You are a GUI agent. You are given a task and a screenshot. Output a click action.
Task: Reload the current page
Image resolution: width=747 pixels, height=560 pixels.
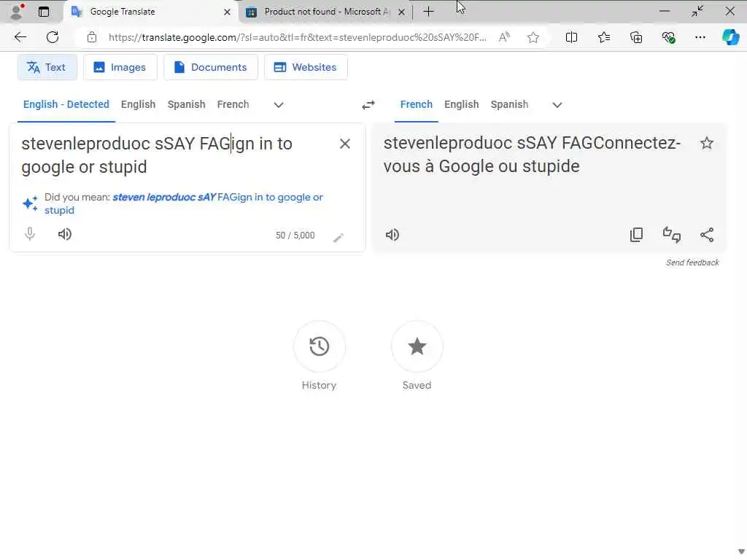(53, 37)
